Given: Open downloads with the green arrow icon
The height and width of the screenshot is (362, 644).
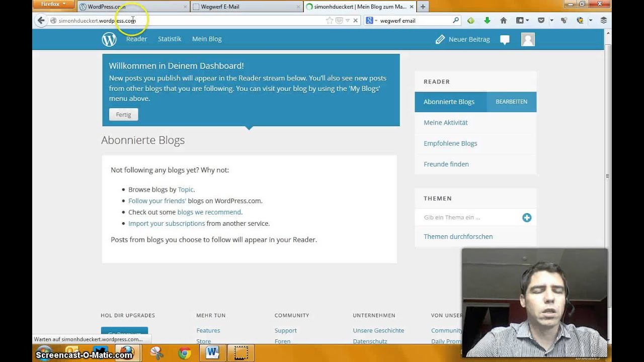Looking at the screenshot, I should coord(487,21).
